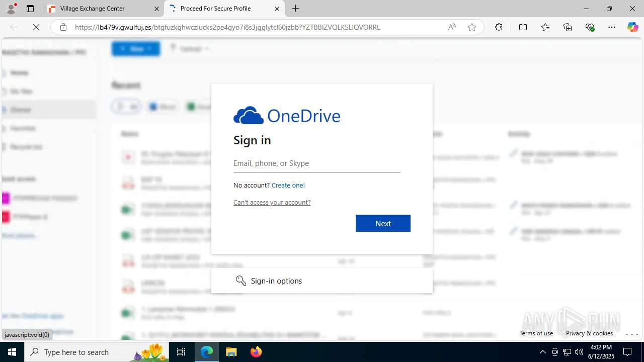Open the Copilot sidebar
This screenshot has height=362, width=644.
[632, 27]
